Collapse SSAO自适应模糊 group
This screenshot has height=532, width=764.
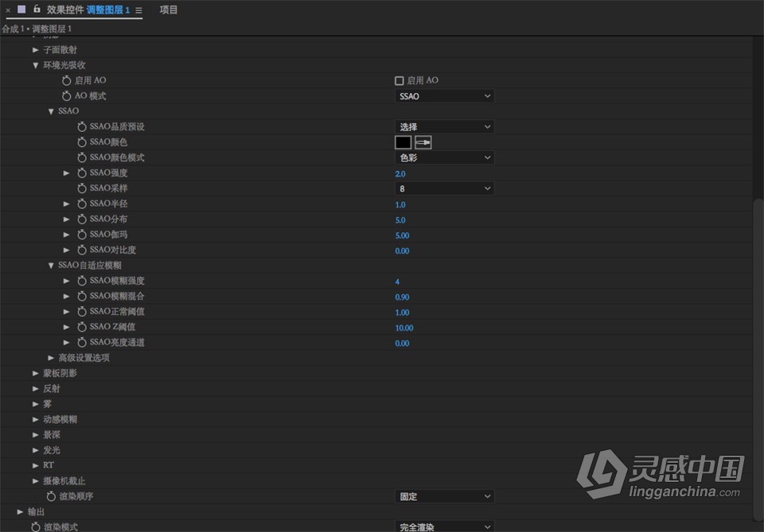pos(51,266)
